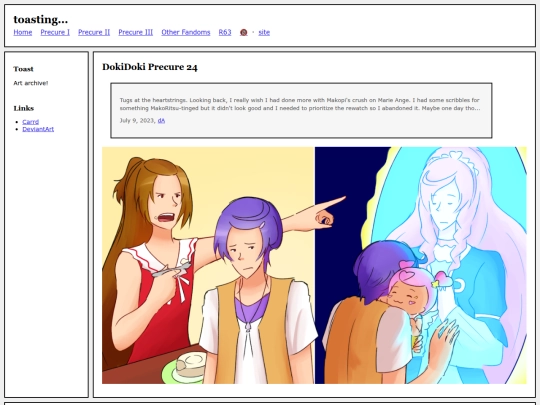Go to the Precure III gallery
Viewport: 540px width, 405px height.
click(136, 32)
